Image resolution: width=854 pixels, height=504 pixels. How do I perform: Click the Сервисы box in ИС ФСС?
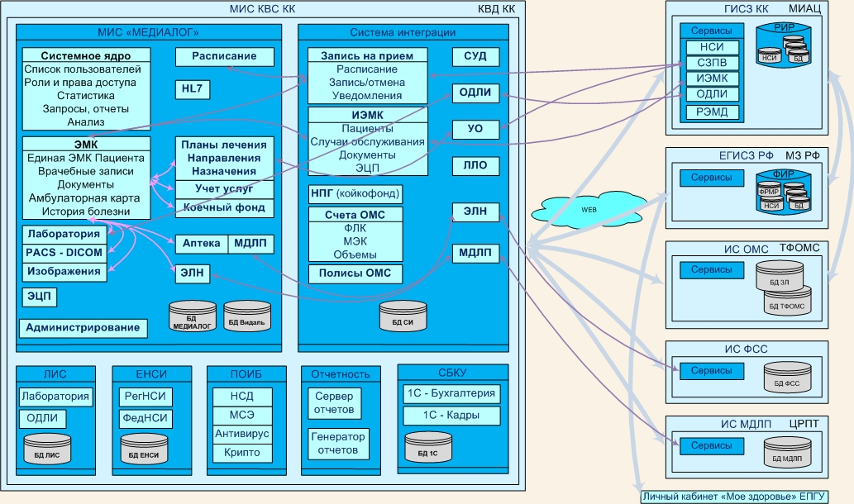(711, 371)
